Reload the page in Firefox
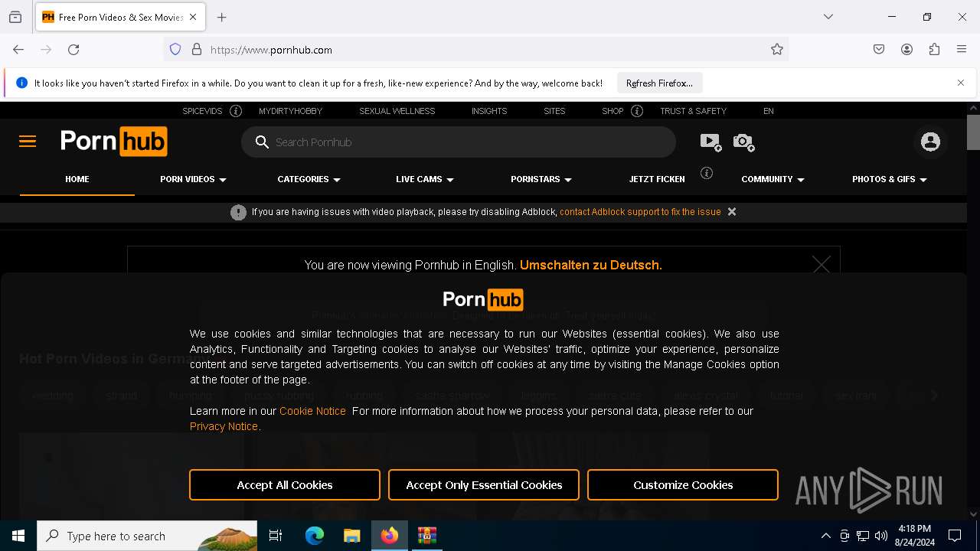This screenshot has height=551, width=980. (73, 50)
